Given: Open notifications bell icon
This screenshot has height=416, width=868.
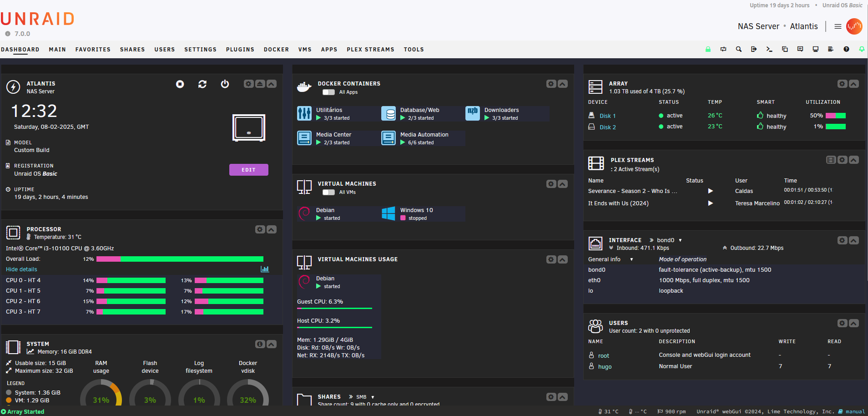Looking at the screenshot, I should tap(862, 49).
